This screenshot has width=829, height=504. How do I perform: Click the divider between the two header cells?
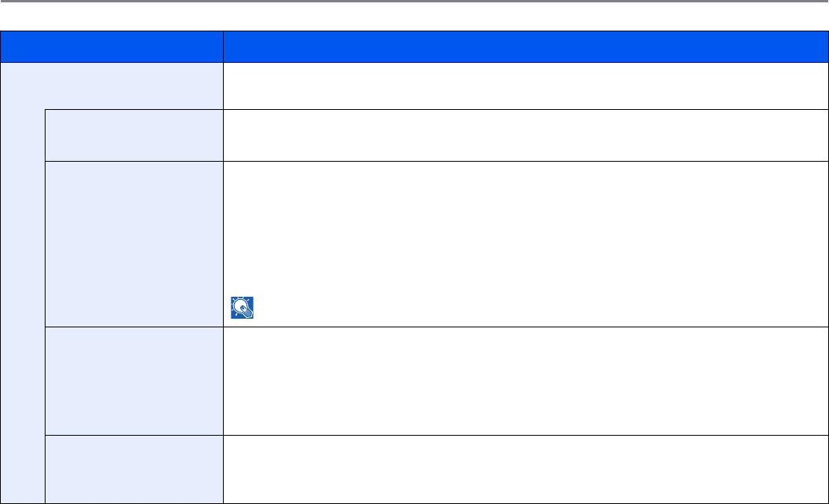click(x=223, y=47)
